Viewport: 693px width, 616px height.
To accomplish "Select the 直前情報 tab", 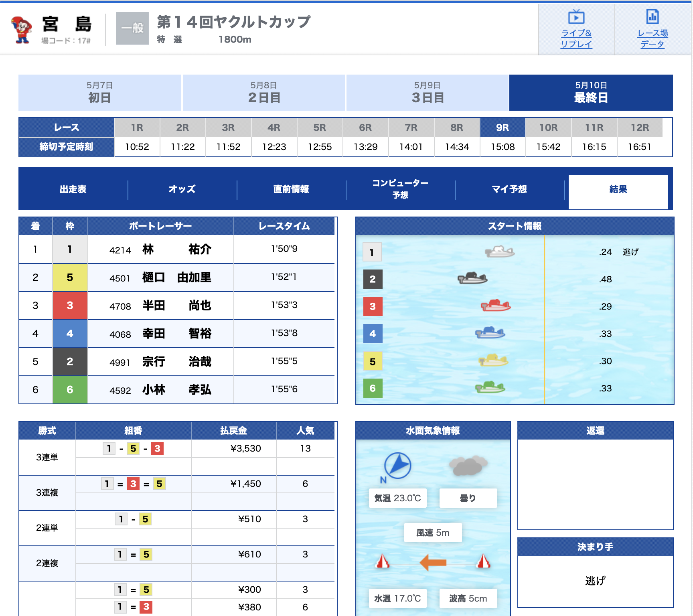I will tap(291, 189).
